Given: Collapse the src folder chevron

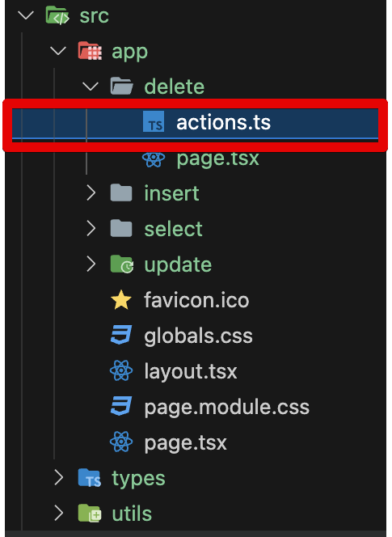Looking at the screenshot, I should coord(26,15).
